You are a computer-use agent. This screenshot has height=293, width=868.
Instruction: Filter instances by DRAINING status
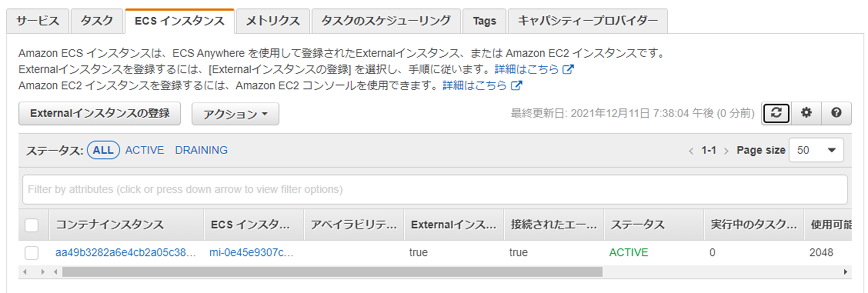(x=201, y=150)
